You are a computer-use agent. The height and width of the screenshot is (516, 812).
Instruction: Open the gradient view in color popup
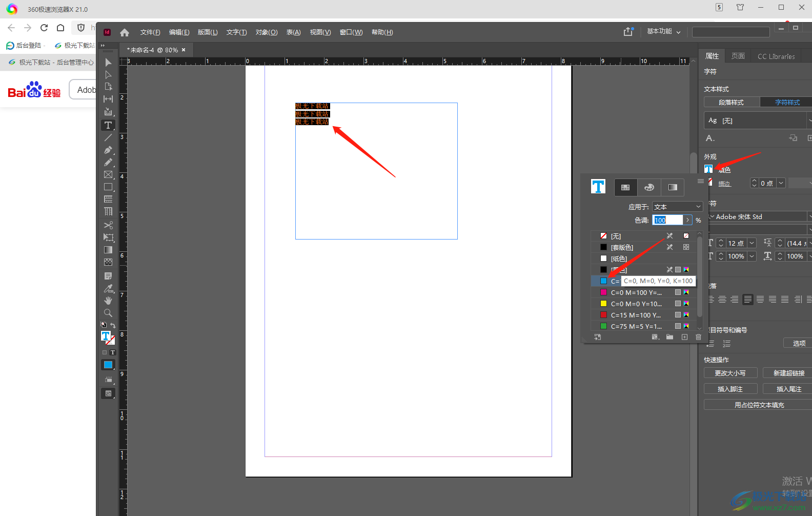pyautogui.click(x=673, y=187)
